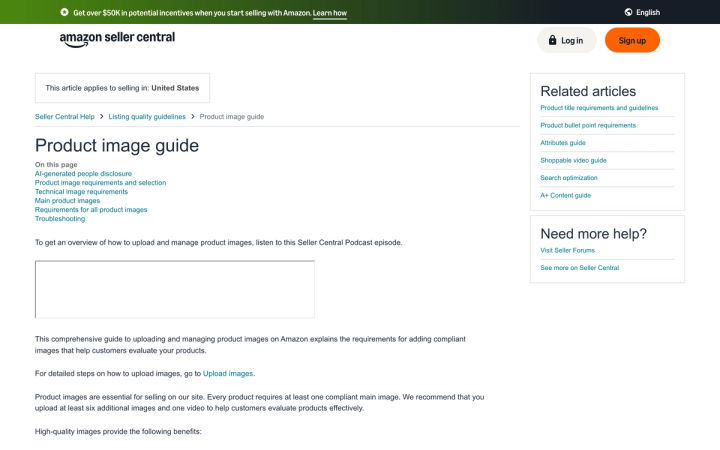Open the Attributes guide article
The width and height of the screenshot is (720, 450).
(x=563, y=143)
